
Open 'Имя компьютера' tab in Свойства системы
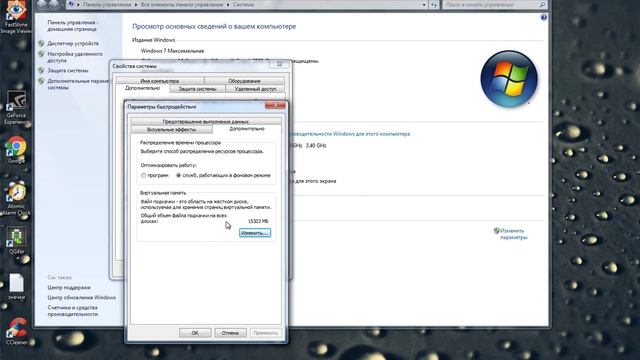pos(160,81)
